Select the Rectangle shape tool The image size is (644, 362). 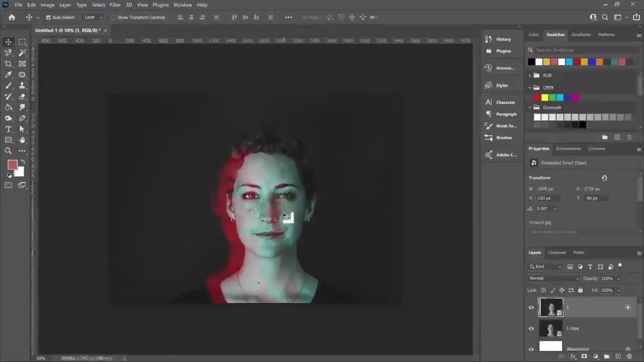click(9, 140)
